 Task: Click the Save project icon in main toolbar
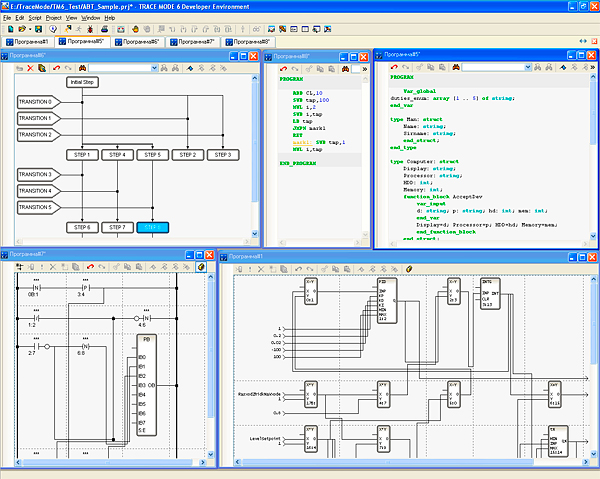(x=39, y=29)
